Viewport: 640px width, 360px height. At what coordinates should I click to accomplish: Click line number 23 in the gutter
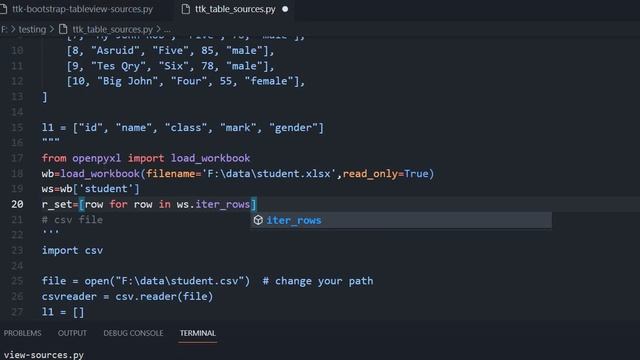pyautogui.click(x=17, y=250)
